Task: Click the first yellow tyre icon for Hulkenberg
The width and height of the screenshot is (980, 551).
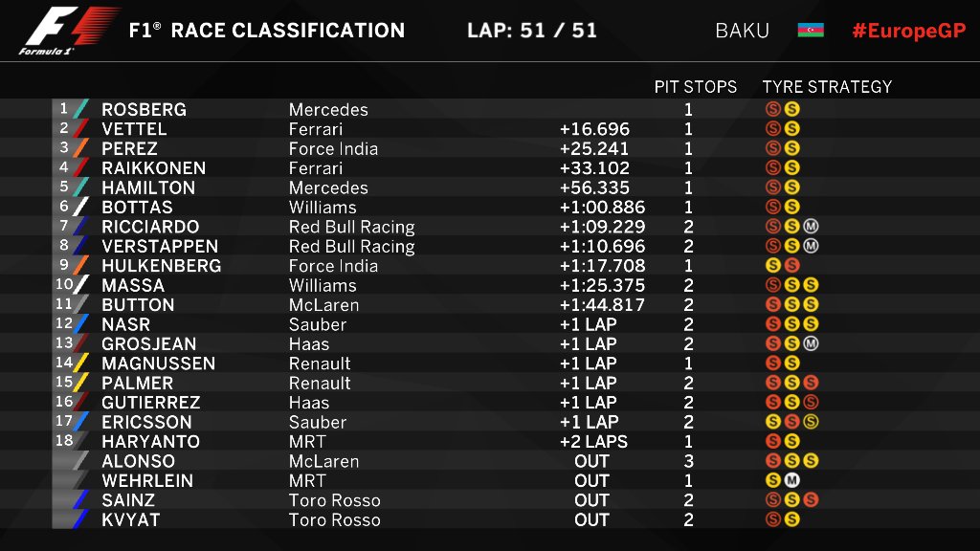Action: (x=773, y=265)
